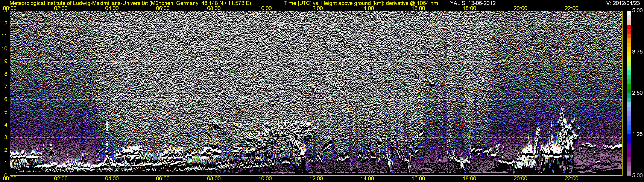Image resolution: width=644 pixels, height=182 pixels.
Task: Click the 12:00 label on the upper time axis
Action: [316, 8]
